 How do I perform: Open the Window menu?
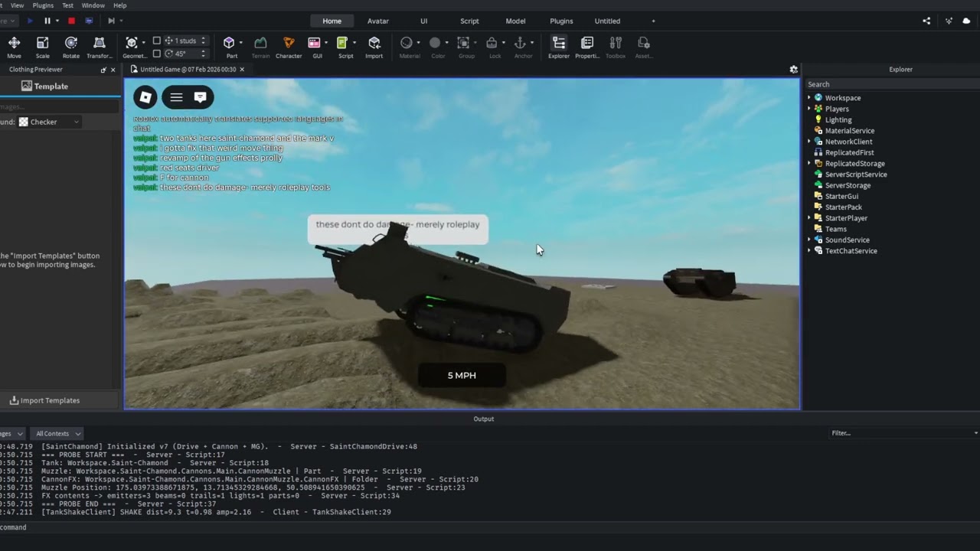point(93,5)
